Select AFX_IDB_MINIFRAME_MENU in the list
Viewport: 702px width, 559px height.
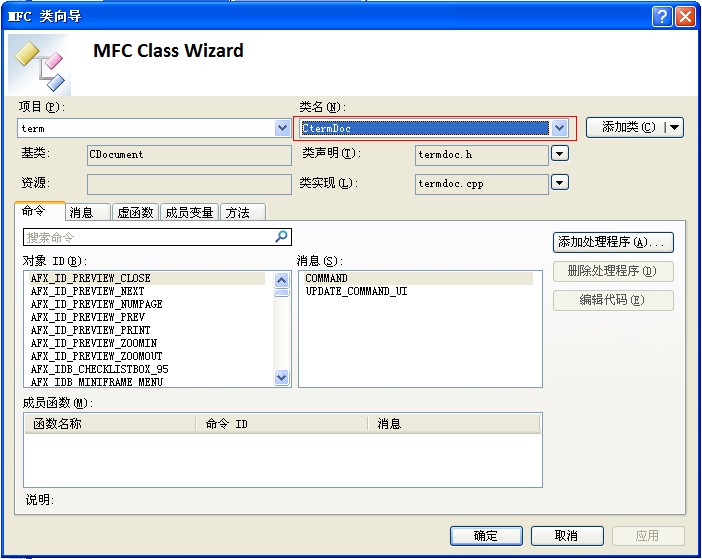[147, 381]
